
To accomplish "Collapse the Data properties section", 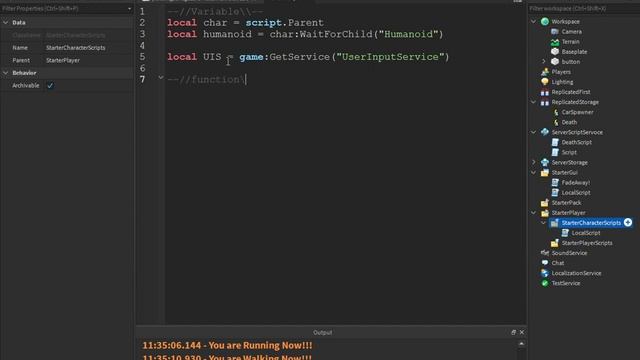I will (x=6, y=22).
